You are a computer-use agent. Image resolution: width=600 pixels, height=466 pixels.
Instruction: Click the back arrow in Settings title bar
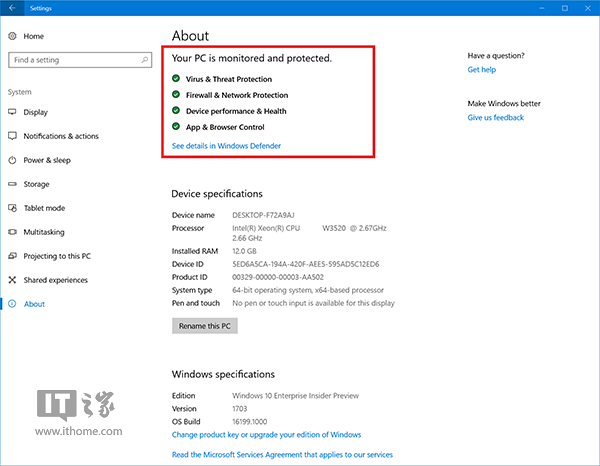click(x=12, y=8)
